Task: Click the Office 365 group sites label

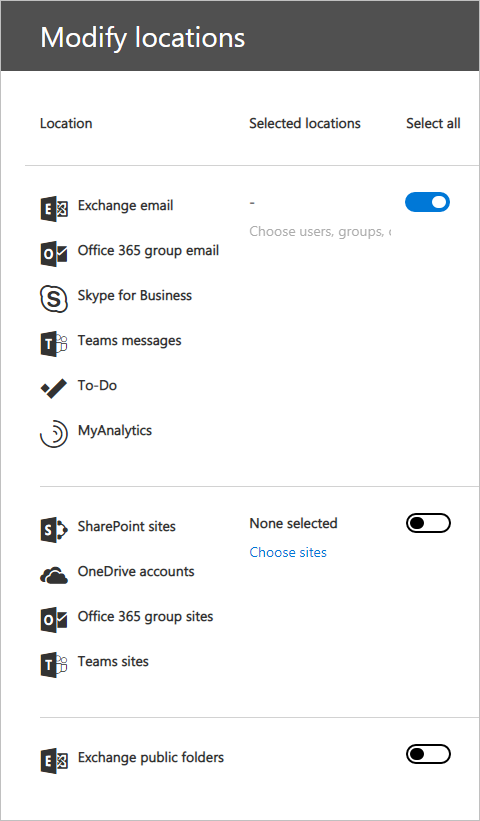Action: tap(146, 616)
